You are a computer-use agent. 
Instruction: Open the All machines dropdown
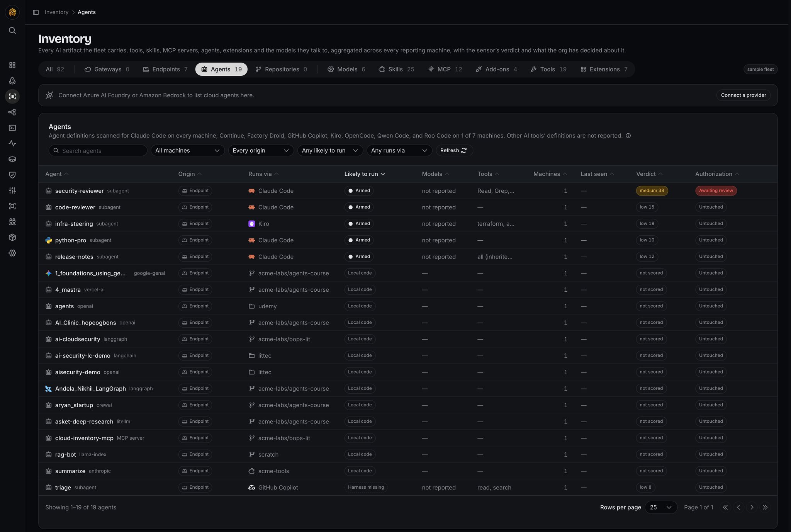coord(187,151)
